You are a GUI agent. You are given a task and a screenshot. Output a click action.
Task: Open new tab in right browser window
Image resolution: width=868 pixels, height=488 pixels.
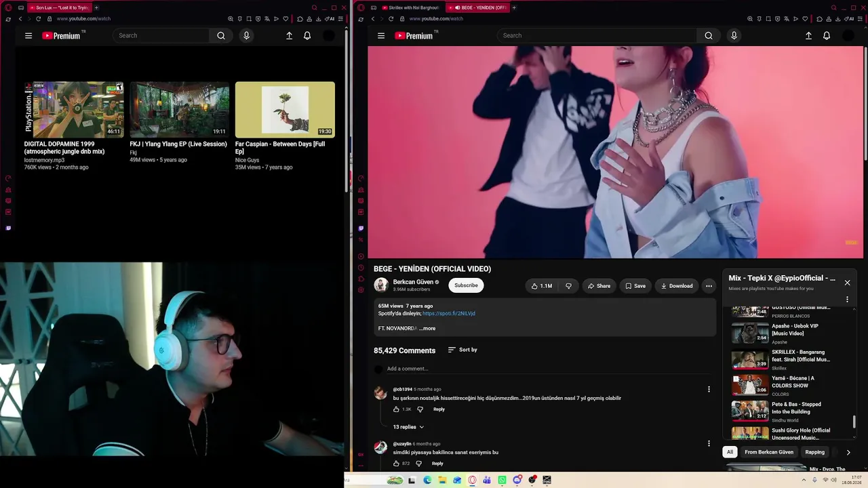point(514,7)
